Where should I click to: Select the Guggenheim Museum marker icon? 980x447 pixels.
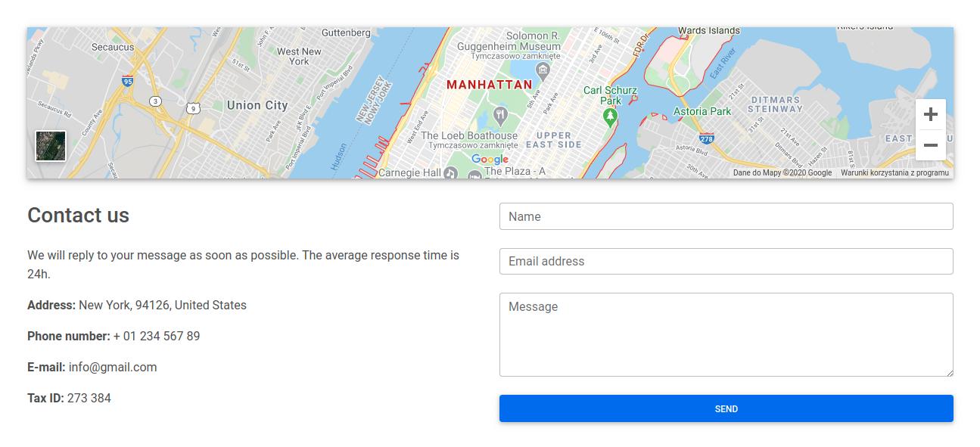pyautogui.click(x=542, y=70)
